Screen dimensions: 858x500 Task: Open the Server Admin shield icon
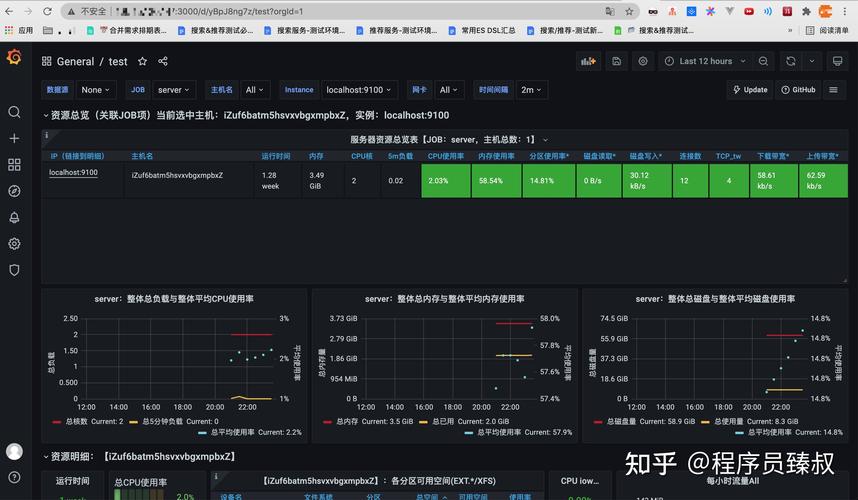(x=14, y=270)
